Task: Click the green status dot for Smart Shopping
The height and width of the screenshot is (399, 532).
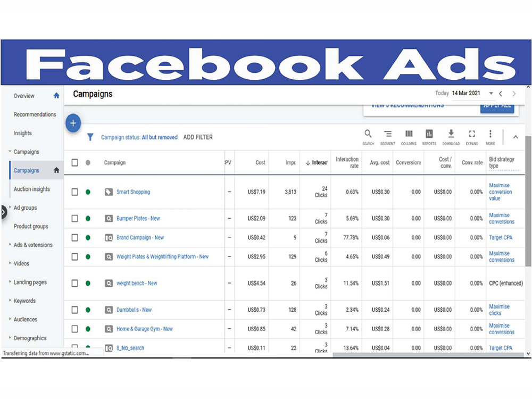Action: pos(88,192)
